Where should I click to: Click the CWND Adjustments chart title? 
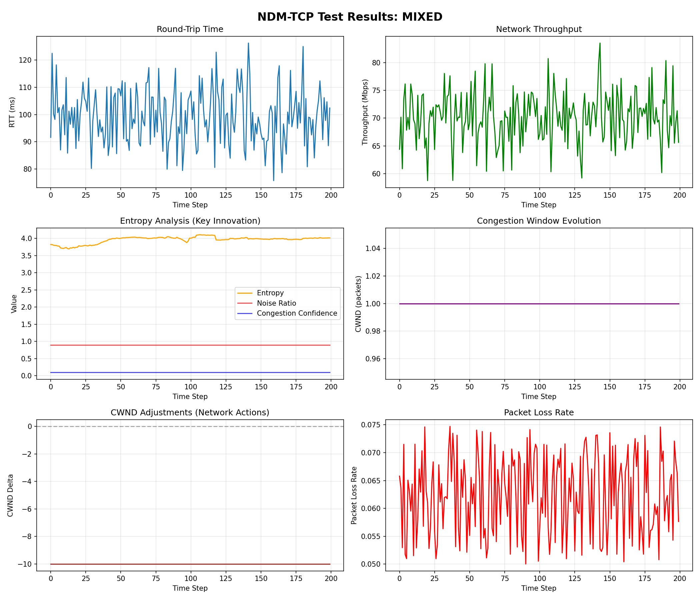190,413
